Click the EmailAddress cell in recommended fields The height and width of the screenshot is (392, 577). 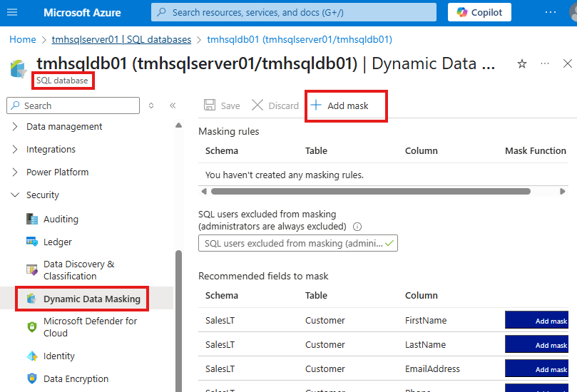point(432,368)
